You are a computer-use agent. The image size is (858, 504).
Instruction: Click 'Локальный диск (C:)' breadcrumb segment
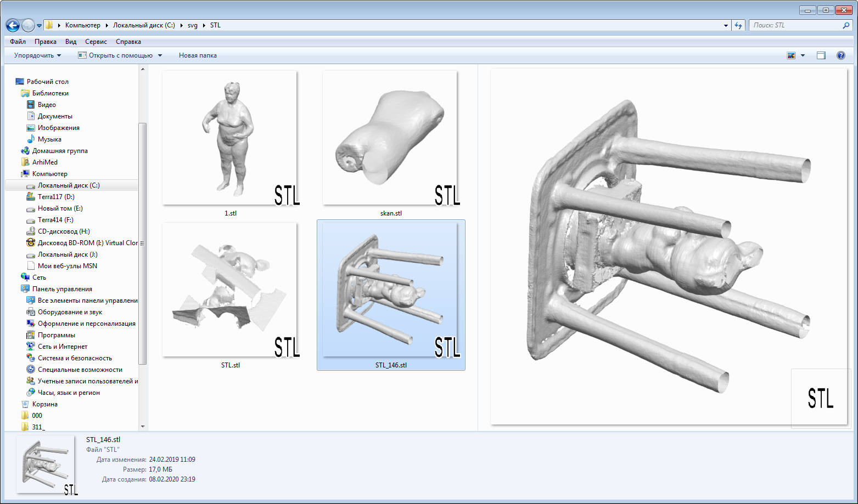[x=144, y=25]
